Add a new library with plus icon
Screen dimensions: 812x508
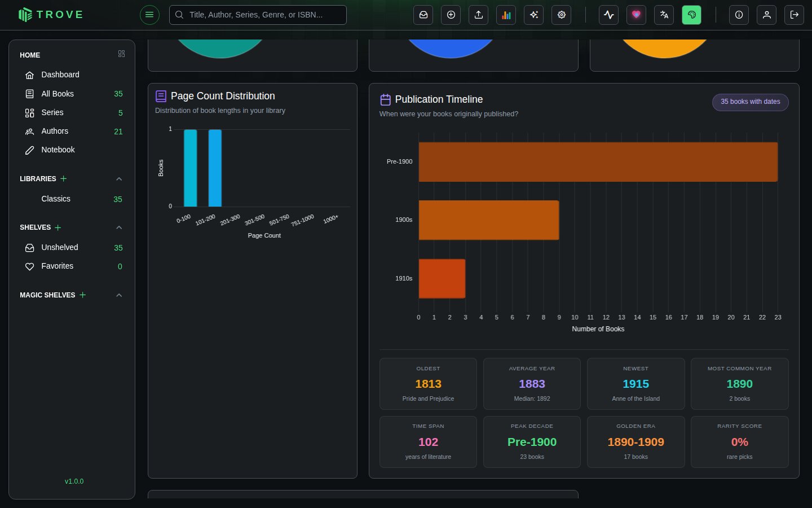(64, 178)
